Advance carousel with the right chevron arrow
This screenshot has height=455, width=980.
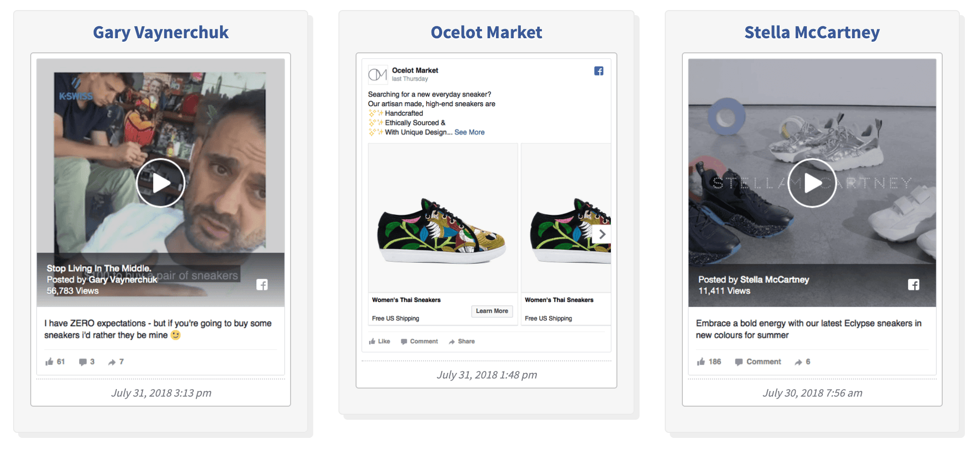(602, 235)
